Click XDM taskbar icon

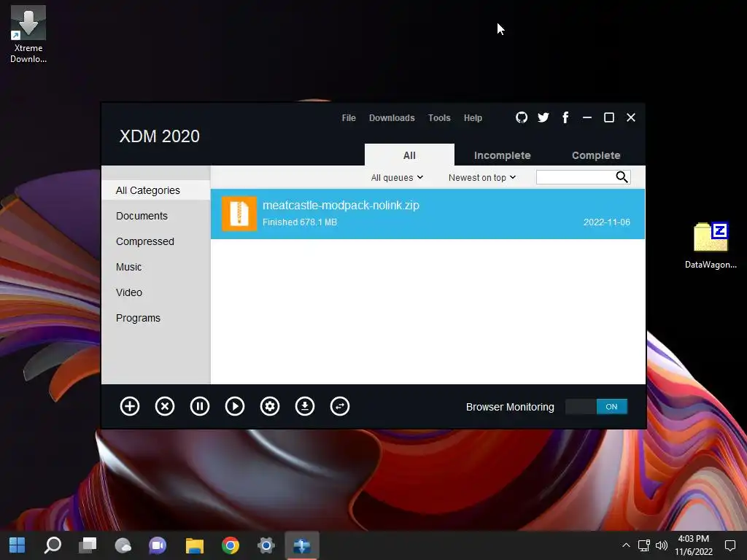click(301, 545)
